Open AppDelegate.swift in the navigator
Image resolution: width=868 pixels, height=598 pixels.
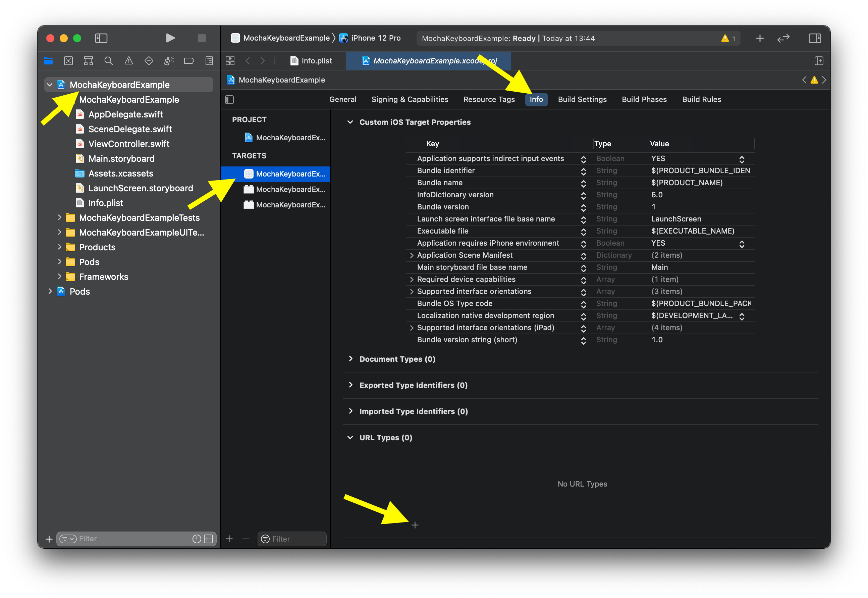point(125,114)
